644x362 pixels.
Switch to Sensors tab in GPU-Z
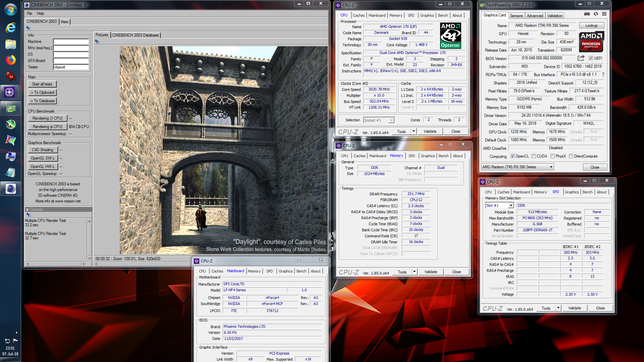[x=516, y=15]
